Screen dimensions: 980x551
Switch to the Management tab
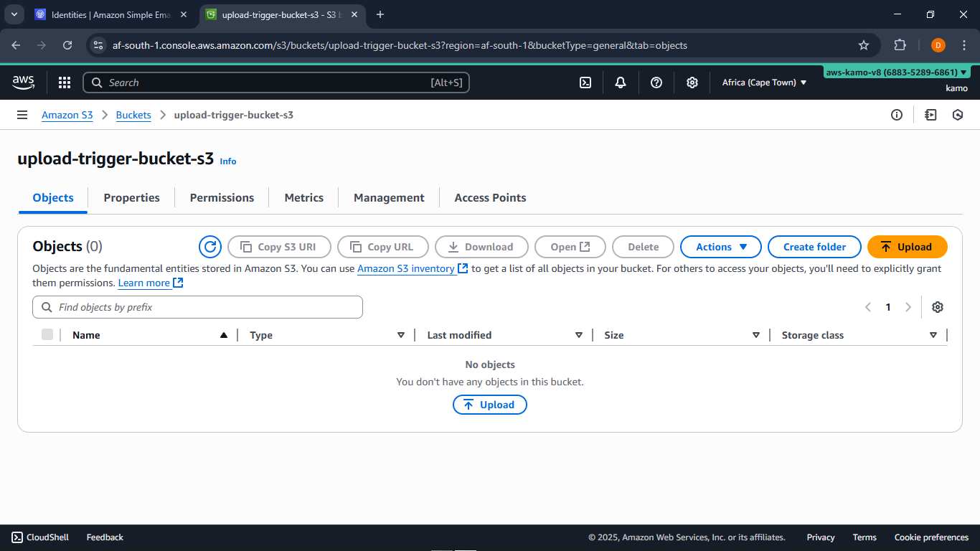coord(388,197)
